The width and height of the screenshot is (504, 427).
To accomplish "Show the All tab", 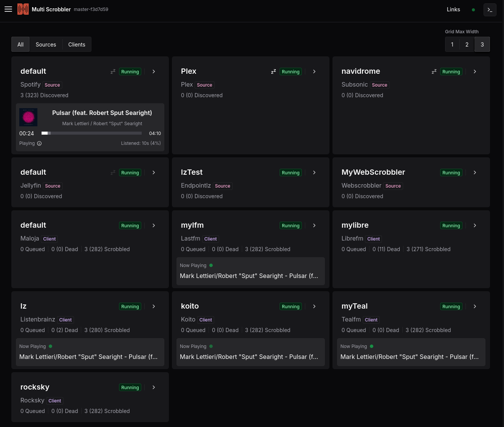I will tap(20, 44).
